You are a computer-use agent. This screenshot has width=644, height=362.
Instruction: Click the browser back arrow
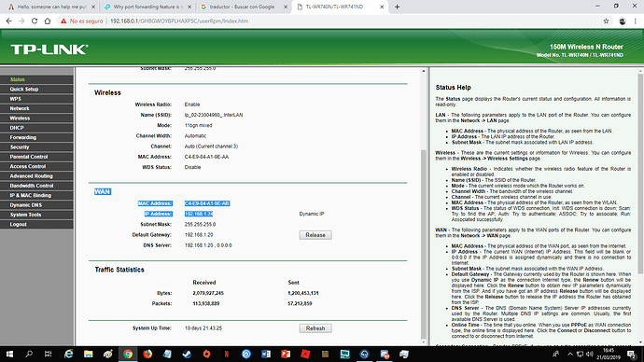pos(8,21)
